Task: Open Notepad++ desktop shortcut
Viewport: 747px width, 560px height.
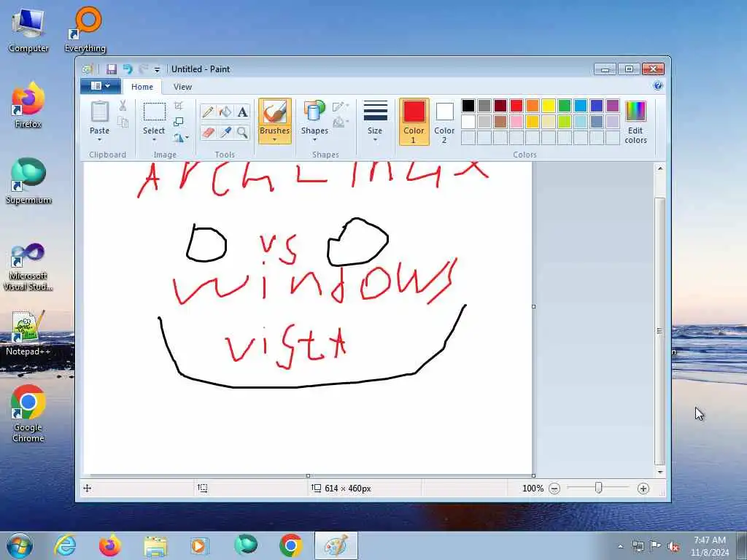Action: [28, 333]
